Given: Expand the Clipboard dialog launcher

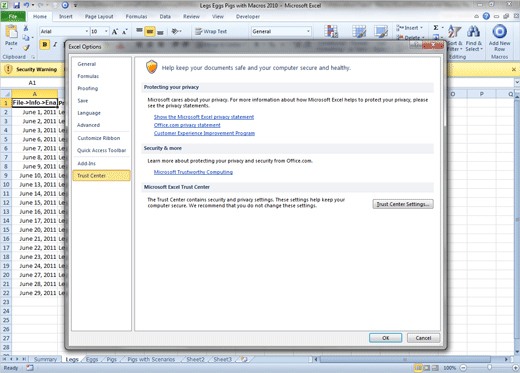Looking at the screenshot, I should [x=33, y=57].
